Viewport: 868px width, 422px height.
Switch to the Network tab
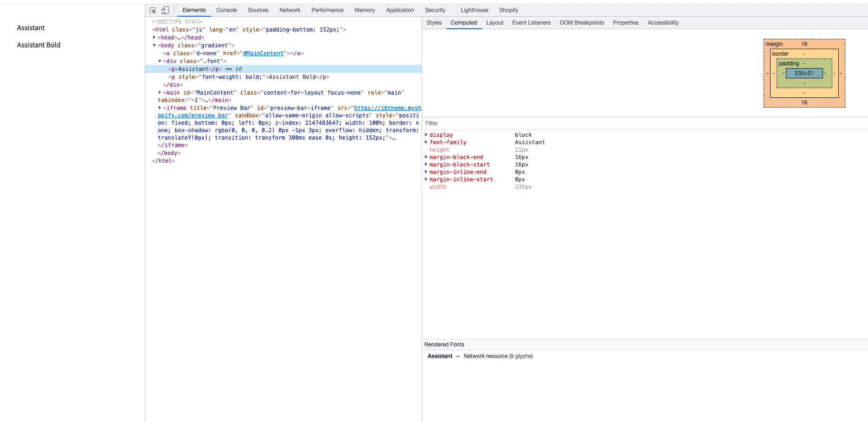pyautogui.click(x=290, y=10)
